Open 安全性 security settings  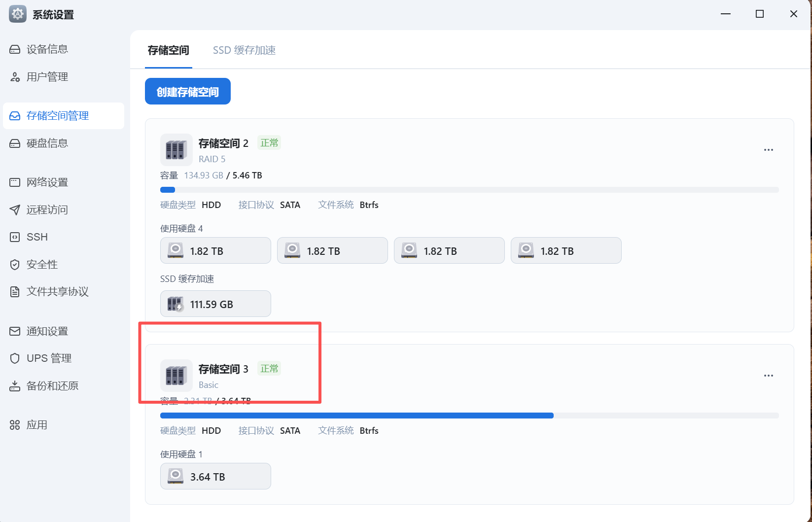(42, 265)
